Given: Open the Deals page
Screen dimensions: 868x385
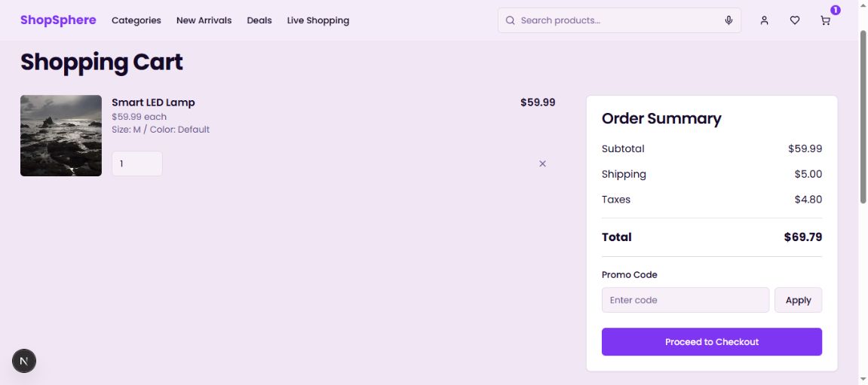Looking at the screenshot, I should (259, 20).
